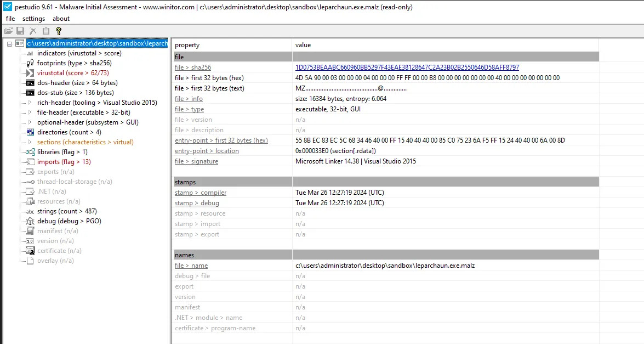Click the libraries node icon

pyautogui.click(x=31, y=152)
